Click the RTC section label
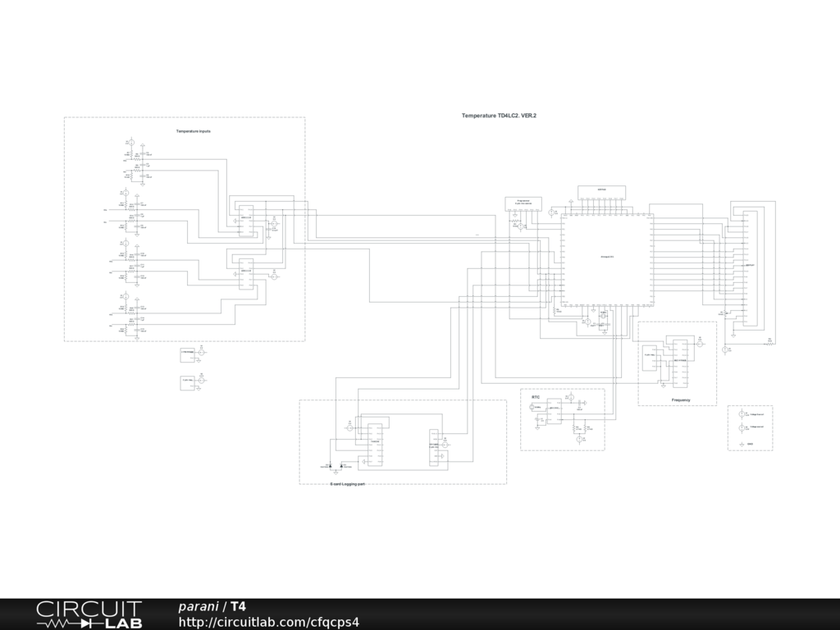840x630 pixels. click(536, 396)
